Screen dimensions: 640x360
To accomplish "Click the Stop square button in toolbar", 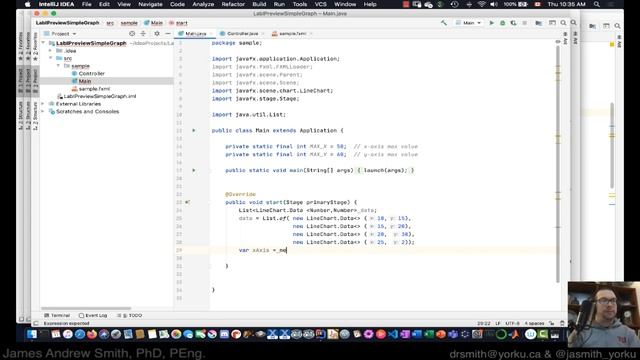I will coord(524,23).
